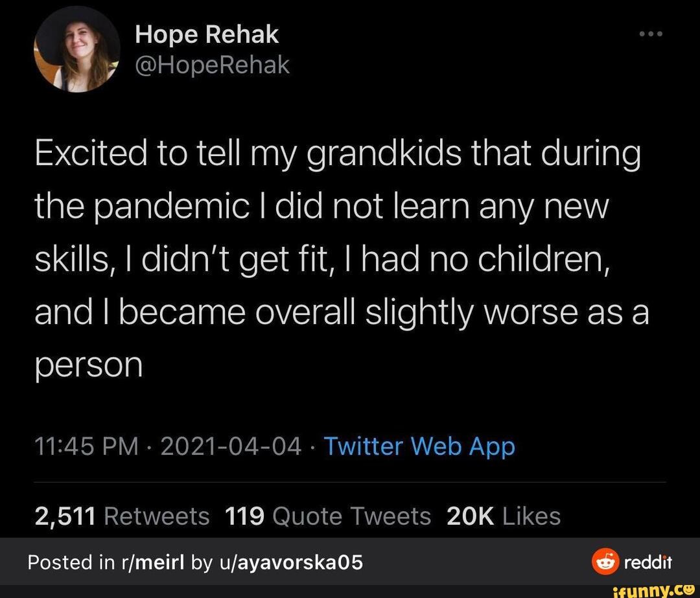
Task: Click the Reddit alien logo icon
Action: [x=603, y=562]
